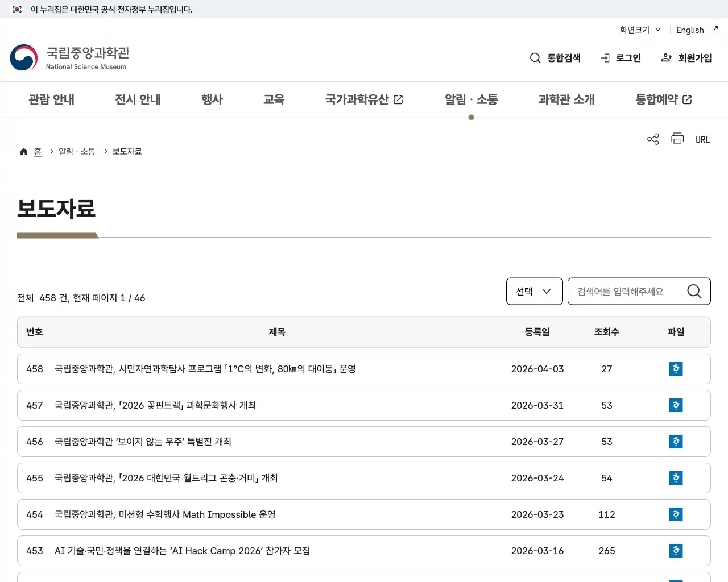The height and width of the screenshot is (582, 728).
Task: Open the 화면크기 dropdown
Action: click(639, 30)
